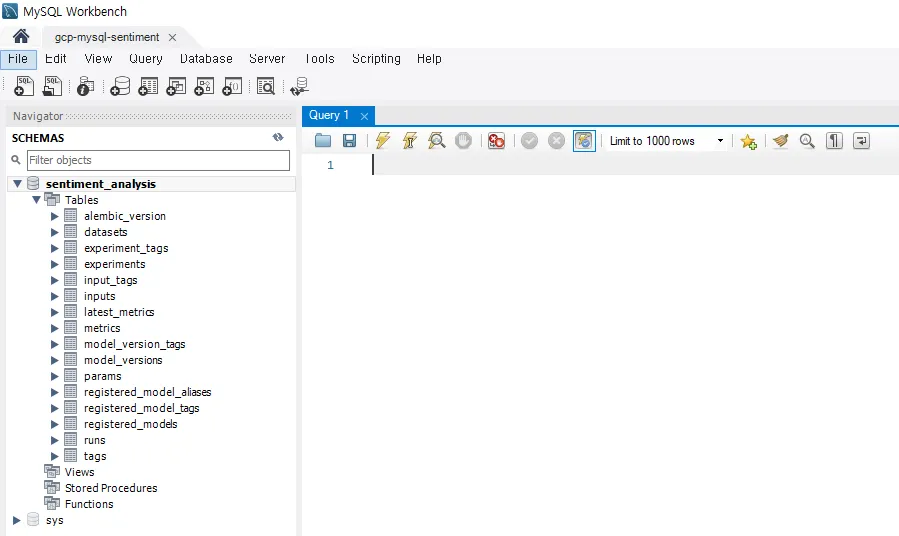Beautify the query with broom icon
This screenshot has height=536, width=899.
pos(780,140)
